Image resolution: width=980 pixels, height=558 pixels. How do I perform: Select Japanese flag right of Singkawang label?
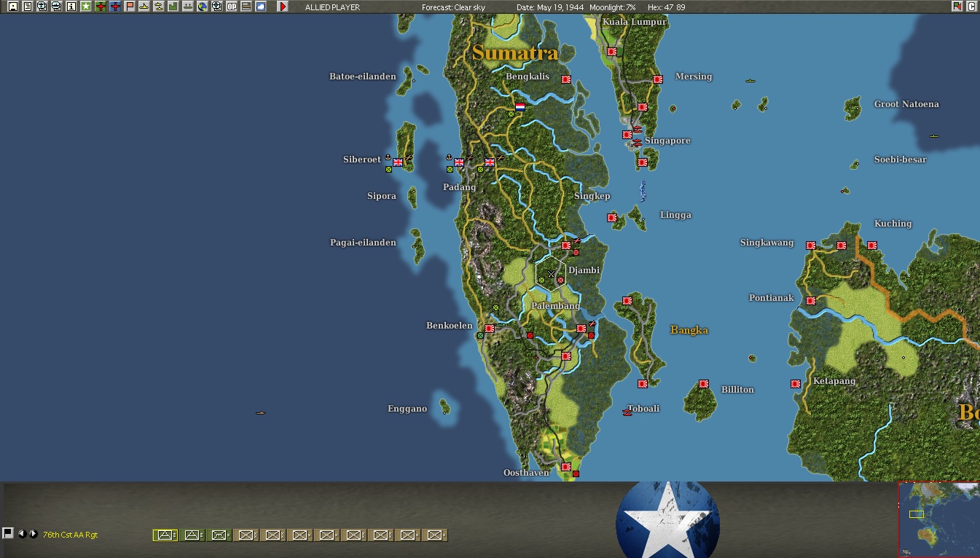click(811, 245)
